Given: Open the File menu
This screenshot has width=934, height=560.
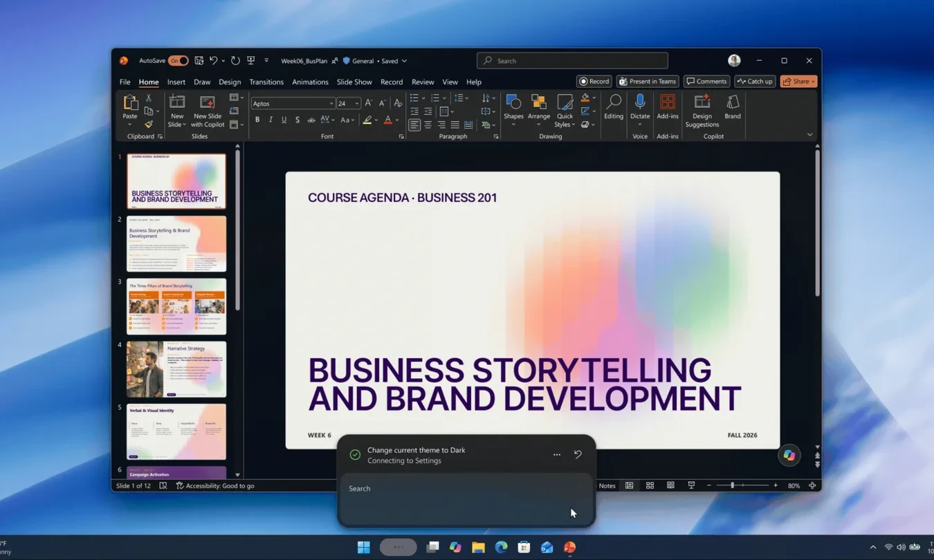Looking at the screenshot, I should (x=125, y=82).
